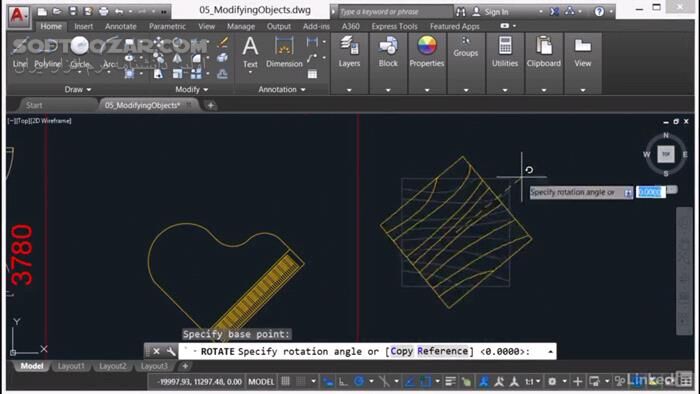Switch to the Express Tools ribbon tab

394,27
